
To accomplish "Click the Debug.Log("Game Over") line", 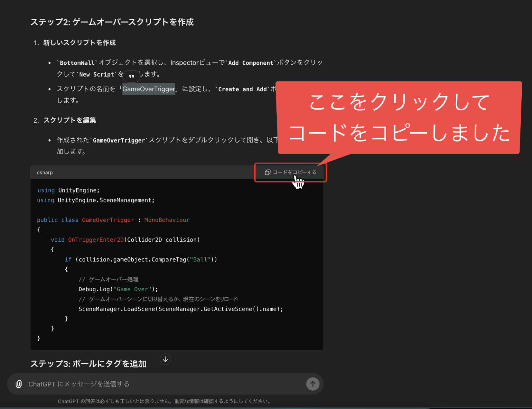I will click(x=118, y=289).
